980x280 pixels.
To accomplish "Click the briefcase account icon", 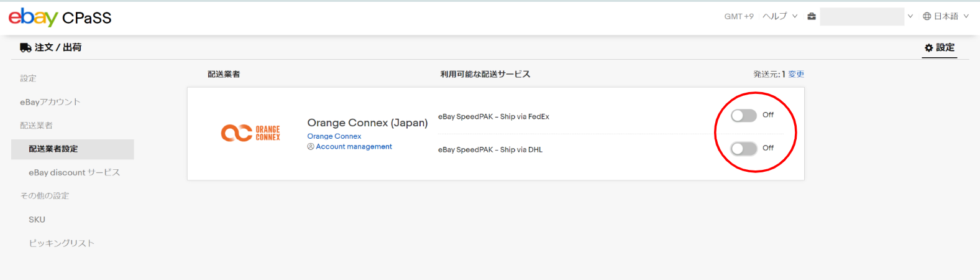I will pos(811,17).
